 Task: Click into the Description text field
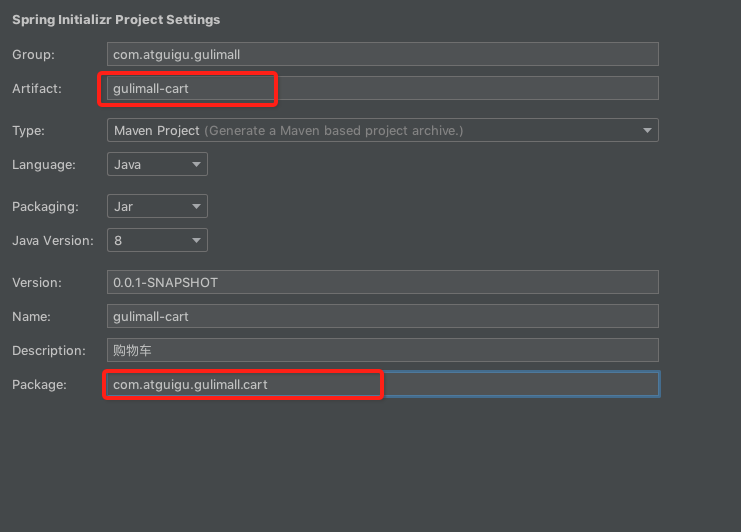[x=382, y=350]
